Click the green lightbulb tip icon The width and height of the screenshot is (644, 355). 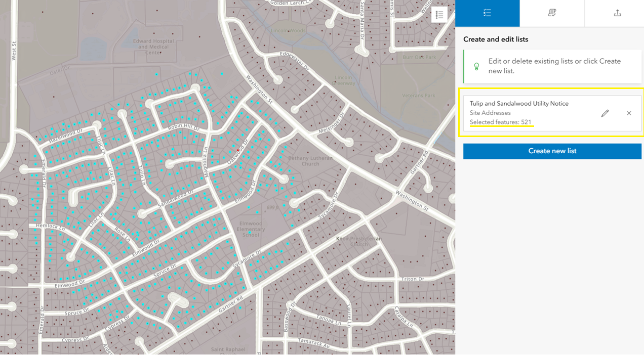[476, 66]
